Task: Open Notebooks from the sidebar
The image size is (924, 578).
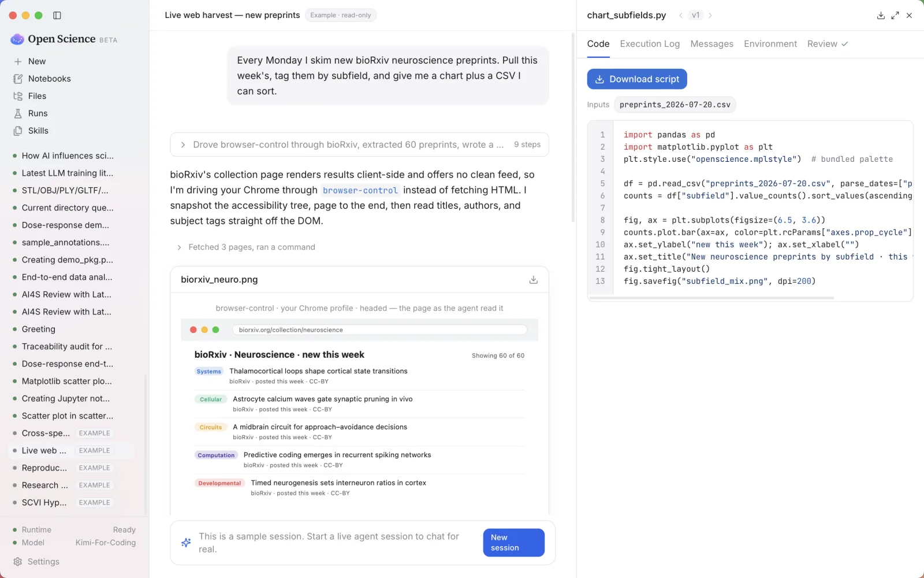Action: [50, 79]
